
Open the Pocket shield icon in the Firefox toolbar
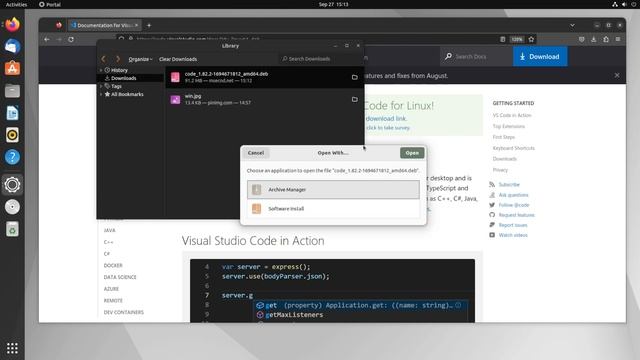[582, 39]
